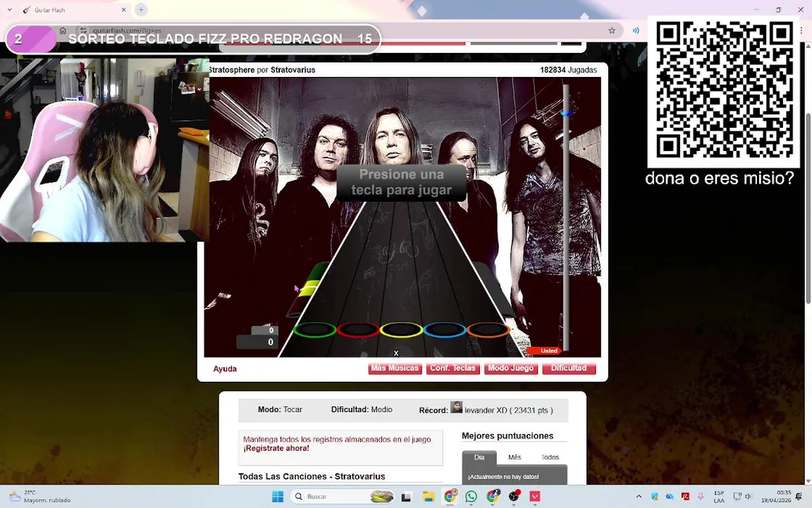Click the Modo Juego button
The width and height of the screenshot is (812, 508).
[x=510, y=368]
